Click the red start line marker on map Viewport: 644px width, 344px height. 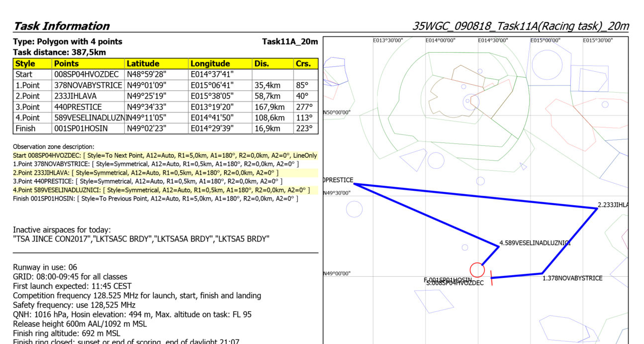(x=491, y=278)
